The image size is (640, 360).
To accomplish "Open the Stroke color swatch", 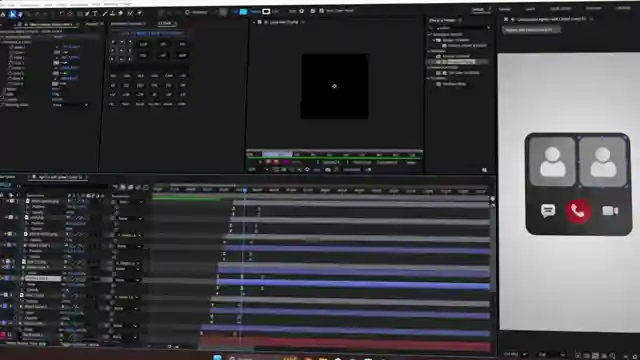I will point(266,11).
